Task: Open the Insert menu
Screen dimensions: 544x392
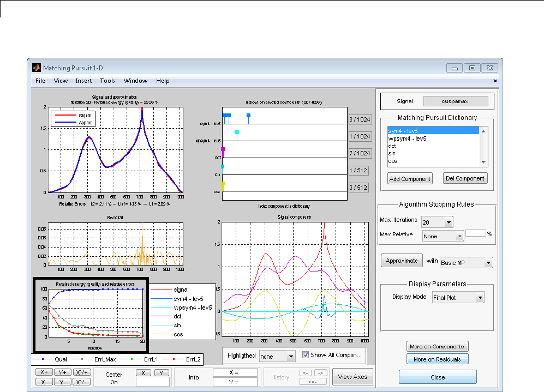Action: pos(83,81)
